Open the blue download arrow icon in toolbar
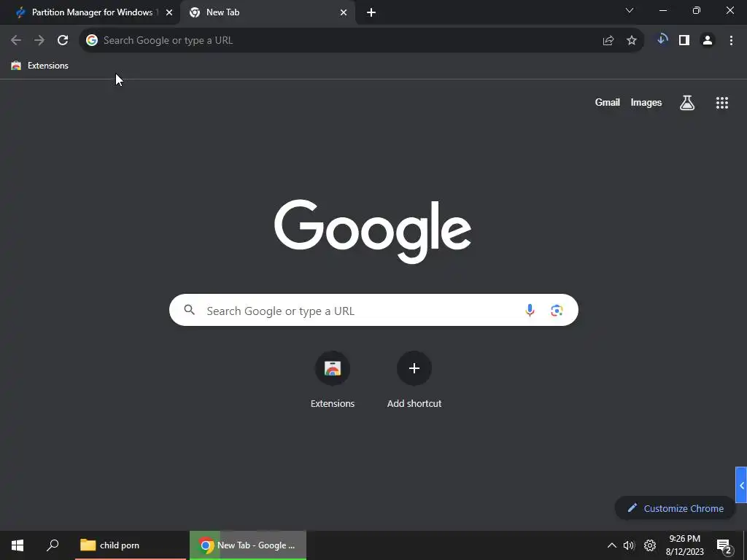 click(662, 40)
